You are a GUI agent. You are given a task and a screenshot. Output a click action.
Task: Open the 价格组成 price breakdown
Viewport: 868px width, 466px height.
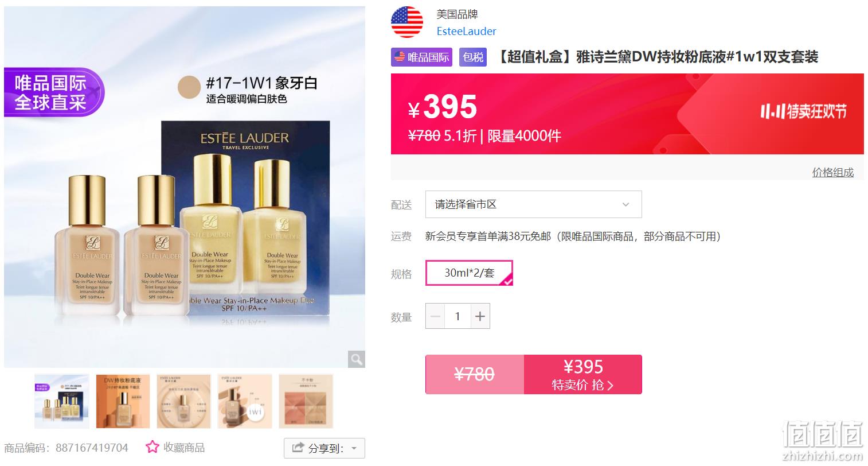click(832, 172)
